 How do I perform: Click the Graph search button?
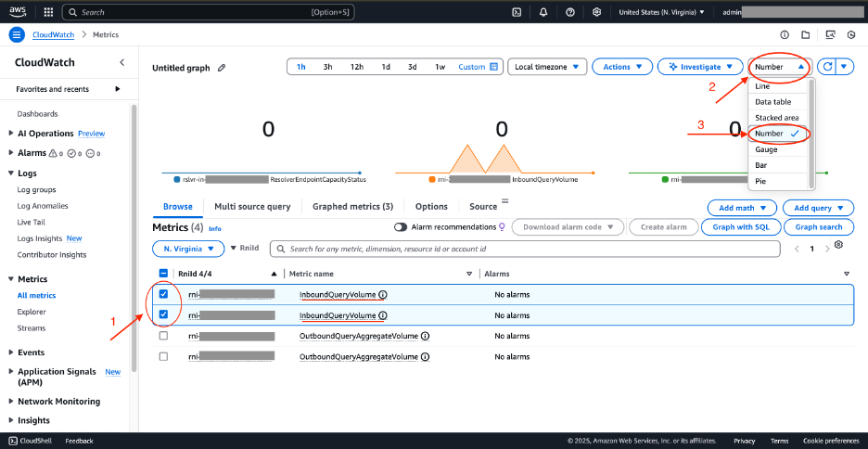[819, 227]
